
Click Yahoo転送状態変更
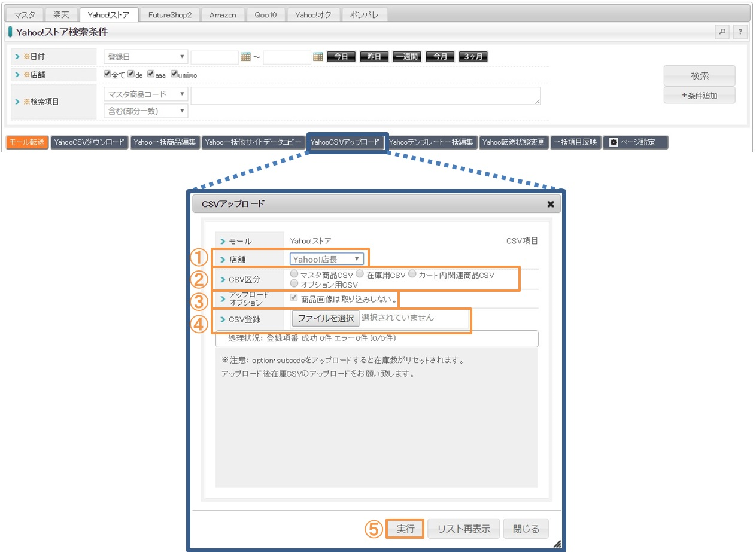514,142
